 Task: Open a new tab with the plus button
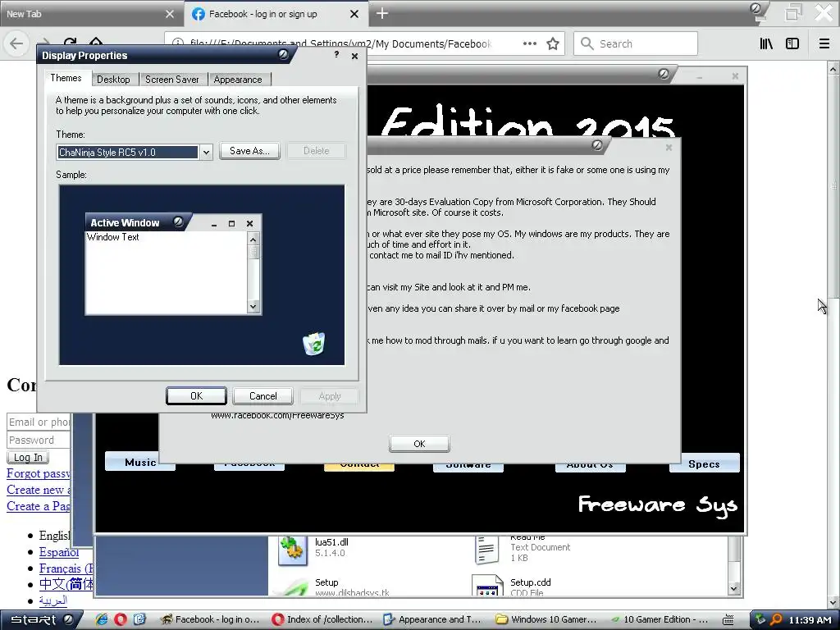[x=382, y=13]
